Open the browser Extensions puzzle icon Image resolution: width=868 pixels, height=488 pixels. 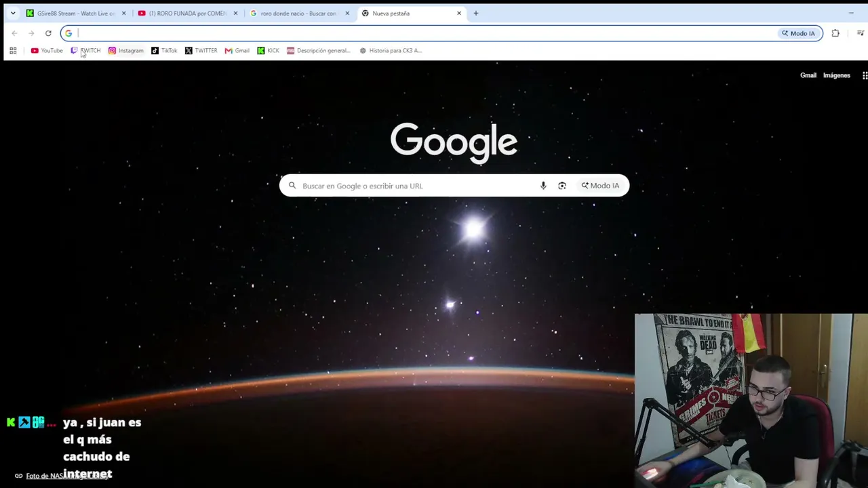click(x=835, y=33)
